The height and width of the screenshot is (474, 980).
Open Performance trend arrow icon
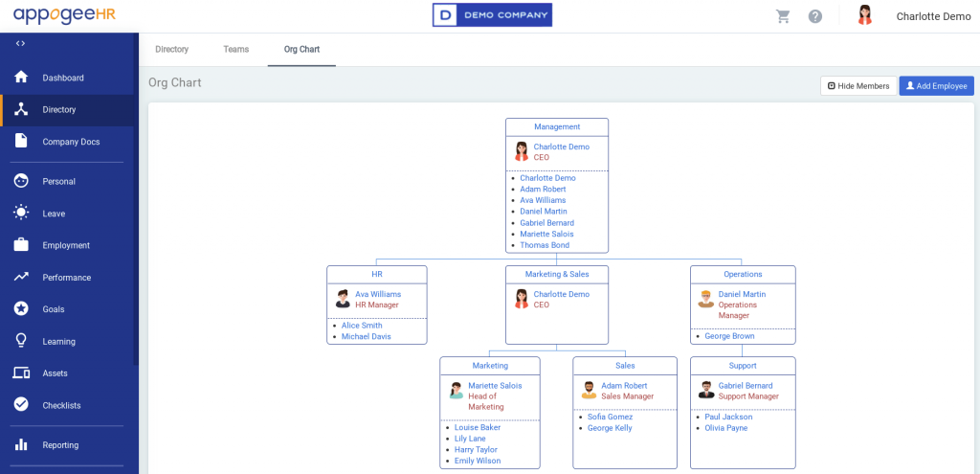(x=21, y=278)
